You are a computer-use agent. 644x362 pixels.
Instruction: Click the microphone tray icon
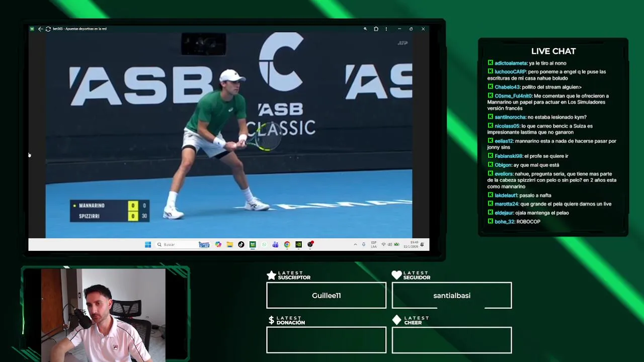click(364, 244)
